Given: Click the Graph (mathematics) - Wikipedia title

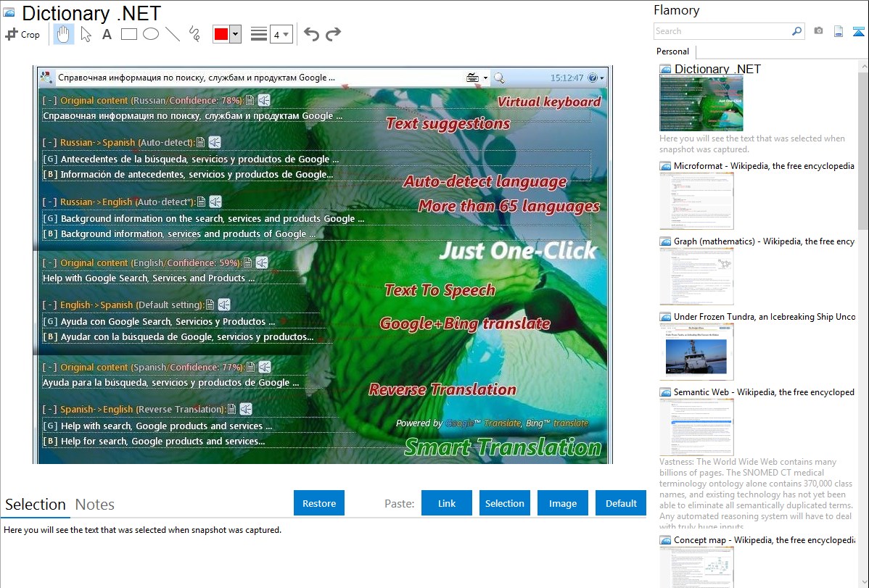Looking at the screenshot, I should [764, 241].
